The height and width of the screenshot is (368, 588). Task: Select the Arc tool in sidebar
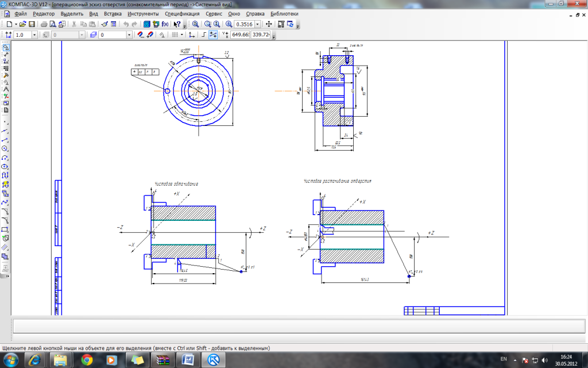coord(5,158)
